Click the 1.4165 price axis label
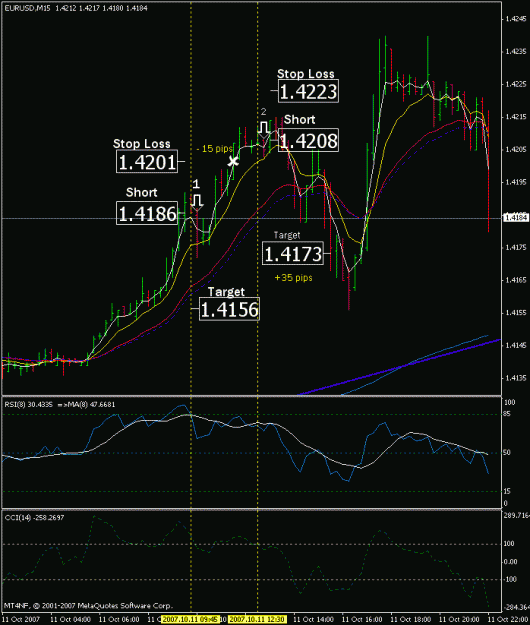The width and height of the screenshot is (530, 625). [x=516, y=280]
